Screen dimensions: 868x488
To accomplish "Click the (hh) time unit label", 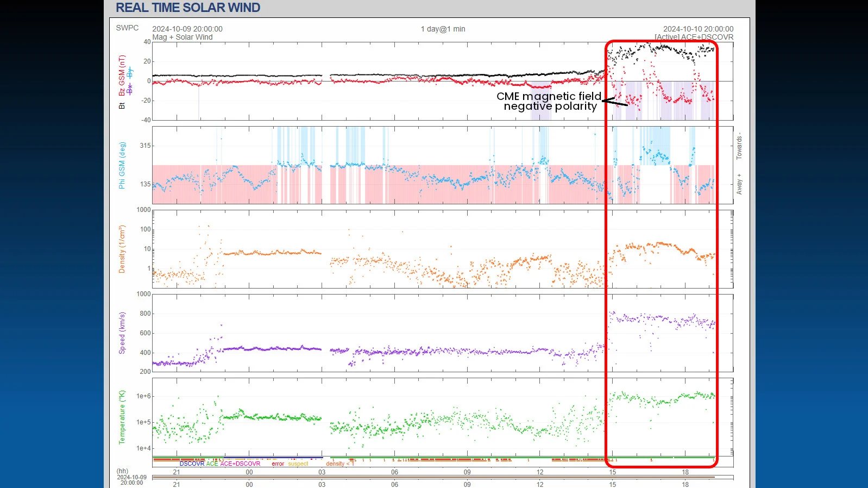I will tap(122, 471).
